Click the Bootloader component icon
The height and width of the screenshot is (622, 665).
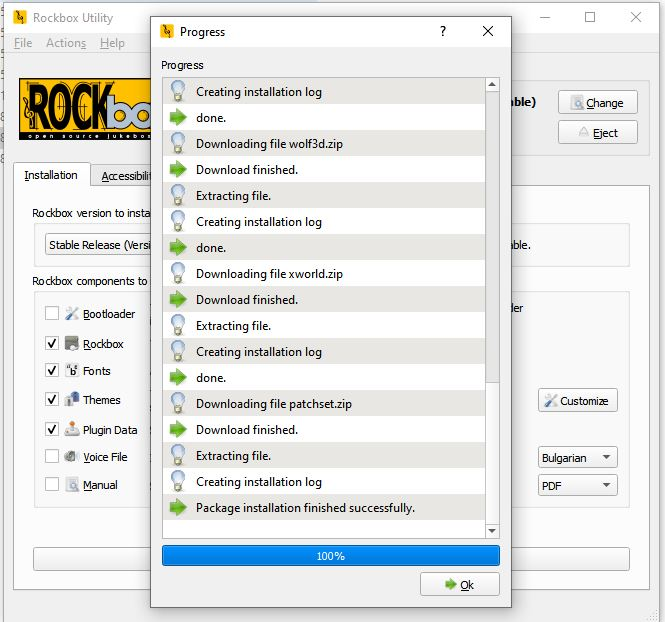(72, 314)
